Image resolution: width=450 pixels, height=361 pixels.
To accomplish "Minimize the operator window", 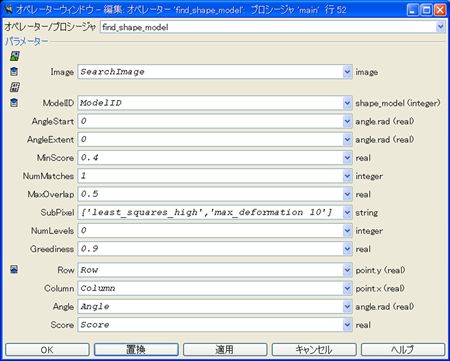I will click(x=413, y=10).
